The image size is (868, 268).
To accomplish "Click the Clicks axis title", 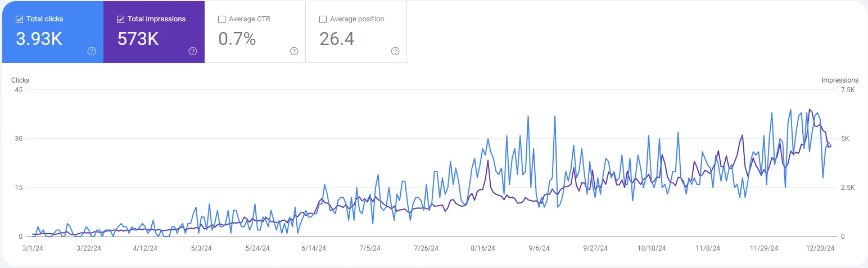I will 20,80.
